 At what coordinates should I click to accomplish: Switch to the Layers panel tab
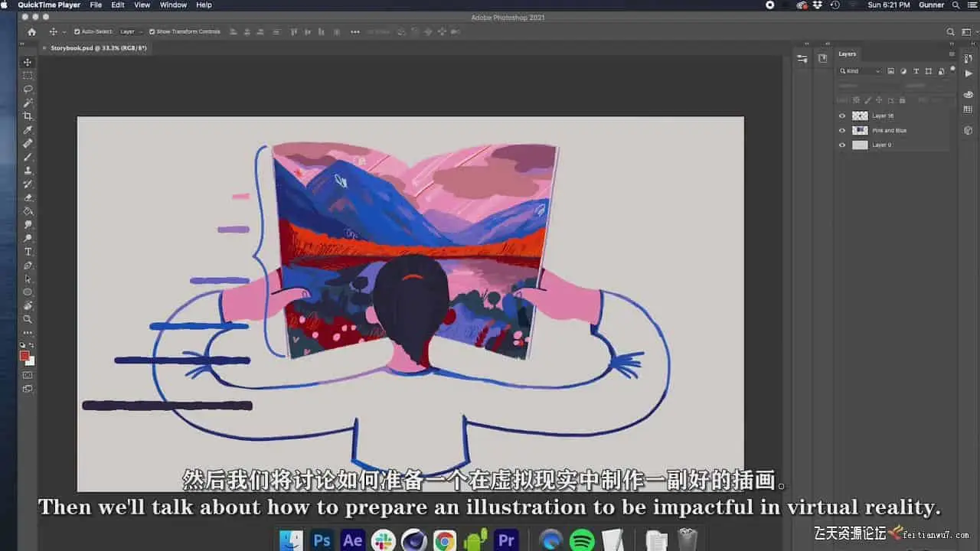847,54
